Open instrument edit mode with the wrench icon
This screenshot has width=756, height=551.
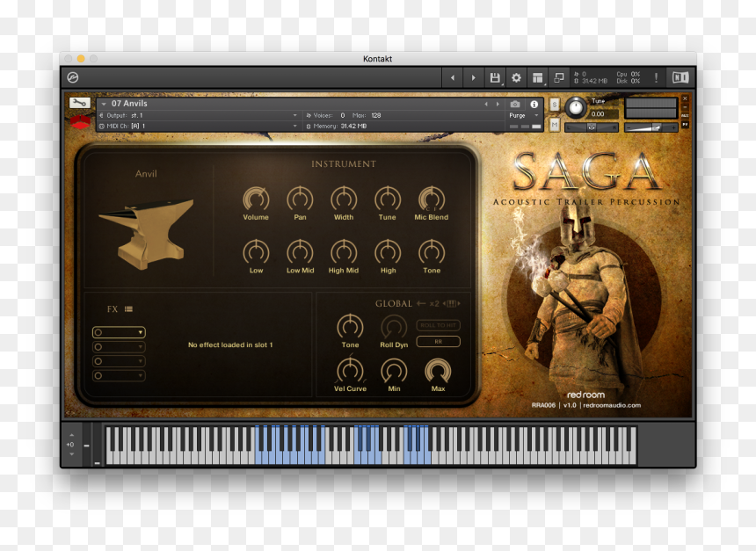[x=79, y=103]
